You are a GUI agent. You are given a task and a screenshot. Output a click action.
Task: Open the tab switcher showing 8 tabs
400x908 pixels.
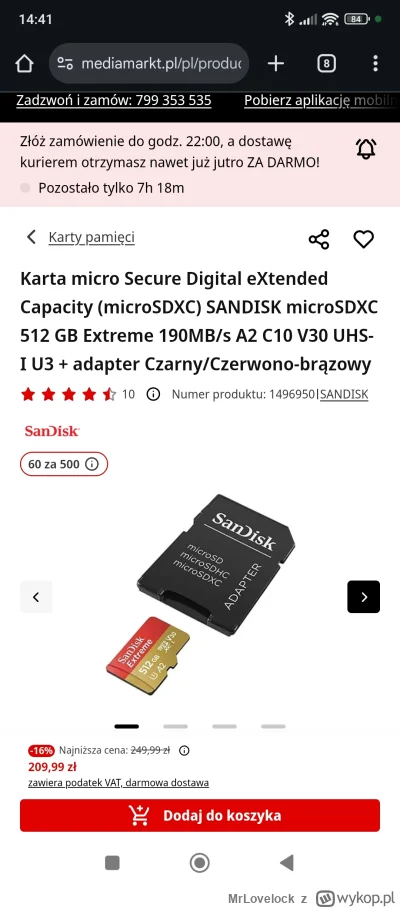click(326, 64)
